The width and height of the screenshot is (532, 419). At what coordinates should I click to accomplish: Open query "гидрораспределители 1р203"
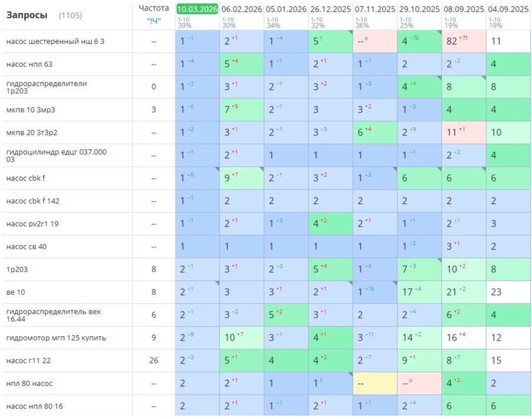click(47, 87)
